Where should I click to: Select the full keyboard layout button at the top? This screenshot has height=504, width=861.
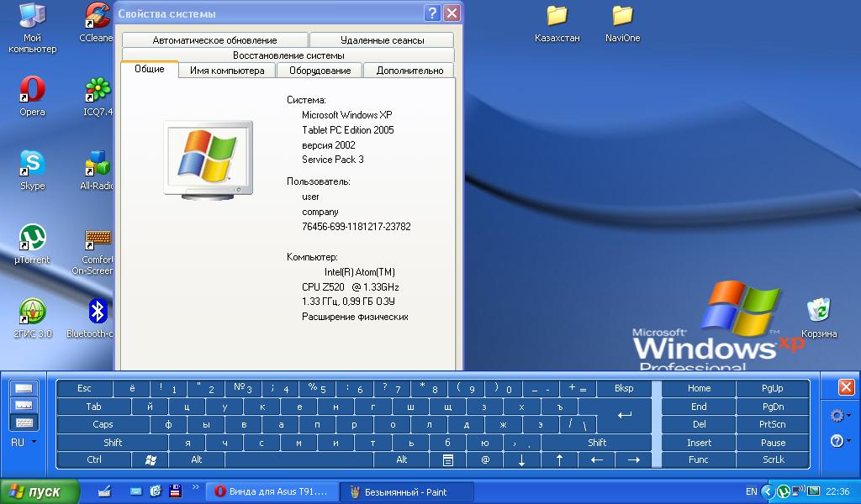(x=24, y=388)
